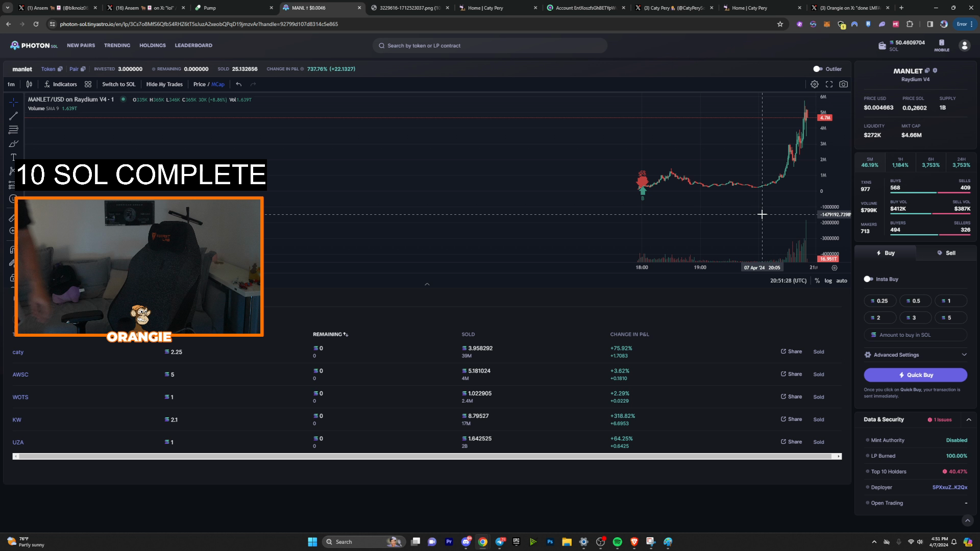
Task: Open the wallet icon beside SOL balance
Action: (882, 46)
